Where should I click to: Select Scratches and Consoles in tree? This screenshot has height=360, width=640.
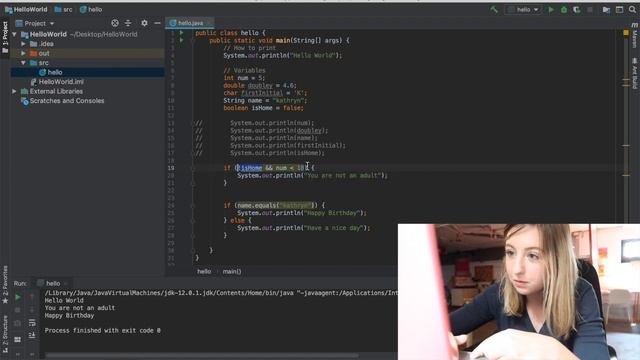(x=62, y=101)
